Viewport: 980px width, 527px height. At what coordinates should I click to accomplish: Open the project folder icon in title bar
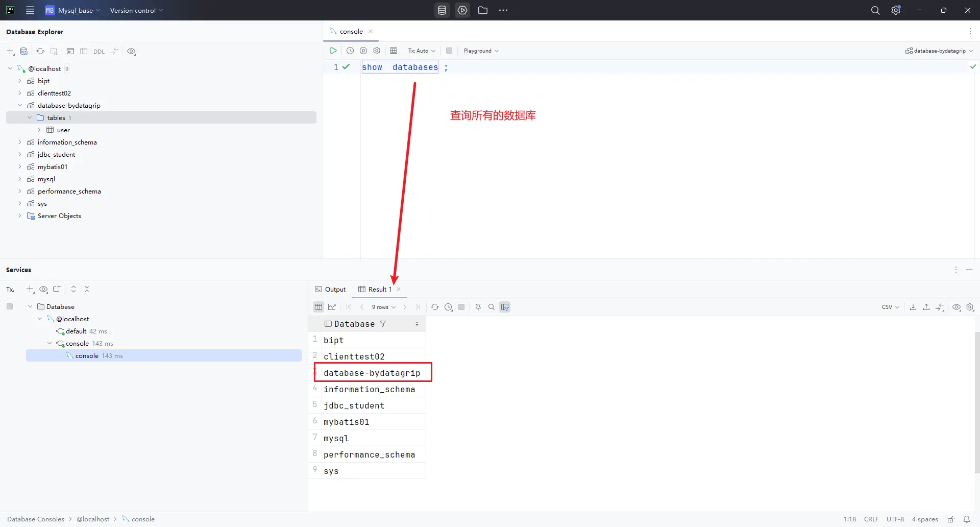[483, 10]
